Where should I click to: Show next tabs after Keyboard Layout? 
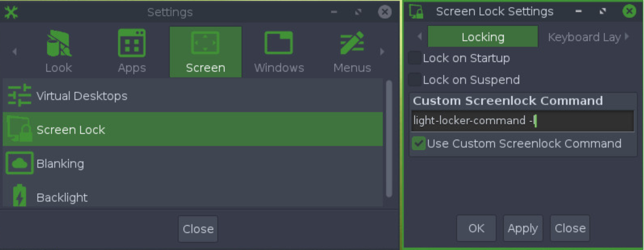click(627, 37)
